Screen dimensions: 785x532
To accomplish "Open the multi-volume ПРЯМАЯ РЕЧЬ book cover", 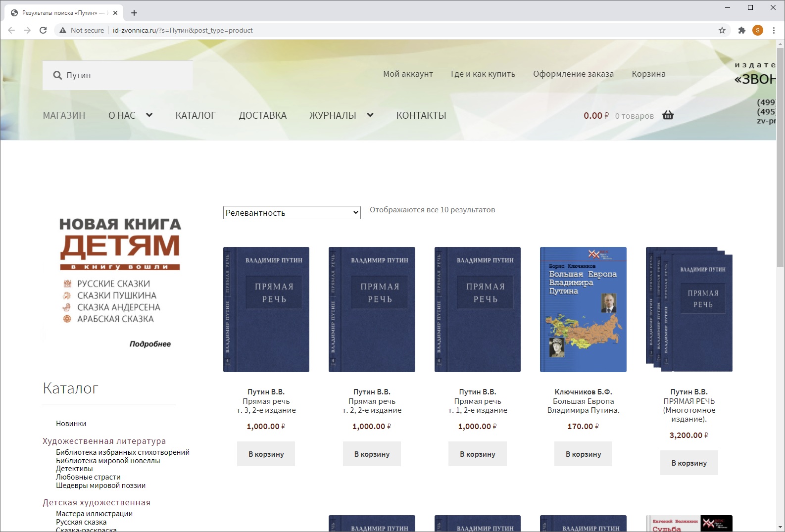I will click(x=689, y=309).
